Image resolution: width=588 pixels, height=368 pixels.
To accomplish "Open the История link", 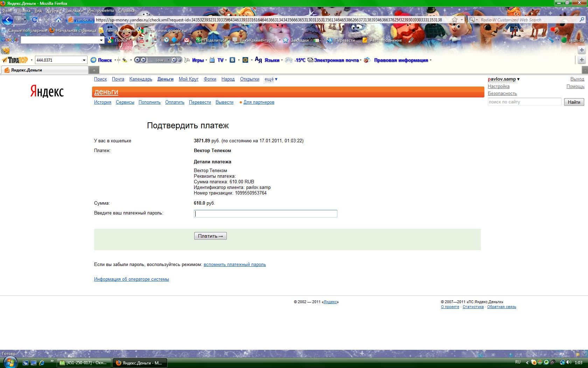I will 103,102.
